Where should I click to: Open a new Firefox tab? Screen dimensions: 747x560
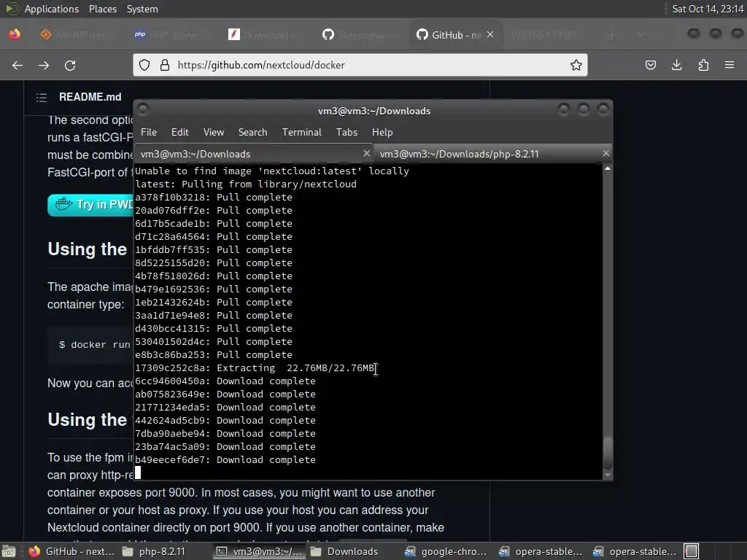612,35
